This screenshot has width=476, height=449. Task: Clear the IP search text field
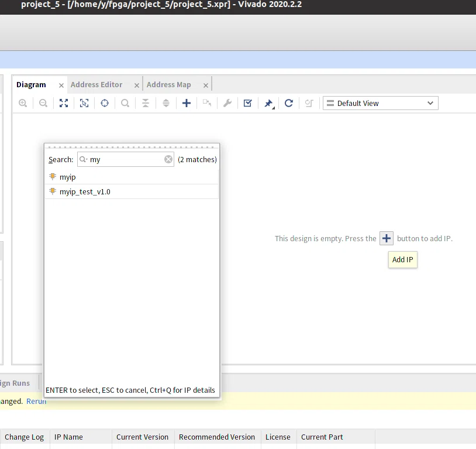click(x=168, y=159)
